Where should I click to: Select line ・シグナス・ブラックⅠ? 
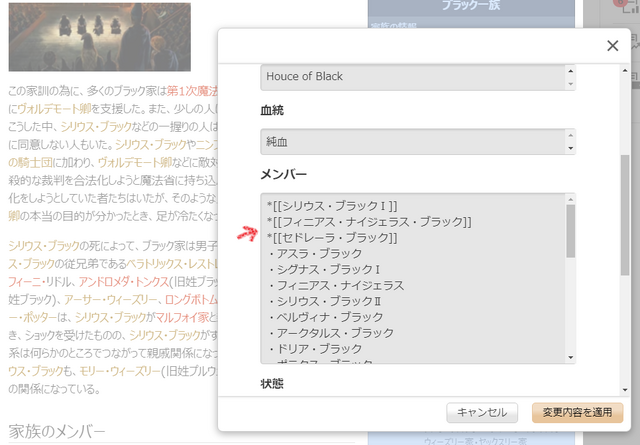(324, 269)
